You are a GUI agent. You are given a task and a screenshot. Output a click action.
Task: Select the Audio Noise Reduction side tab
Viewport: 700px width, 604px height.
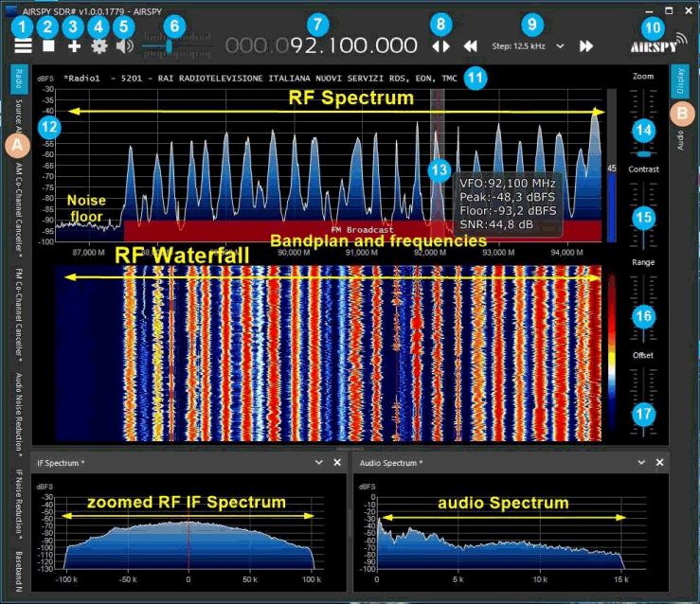pyautogui.click(x=19, y=412)
